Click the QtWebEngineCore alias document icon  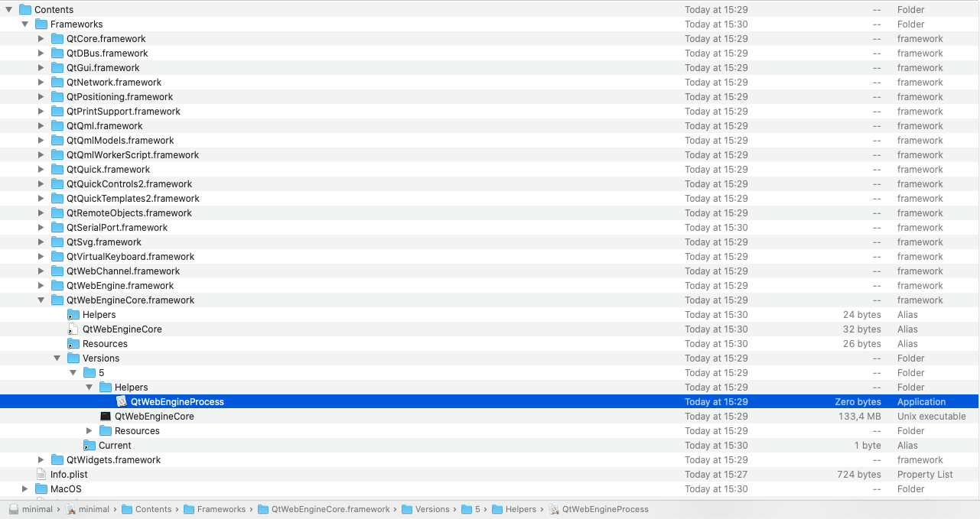tap(73, 329)
